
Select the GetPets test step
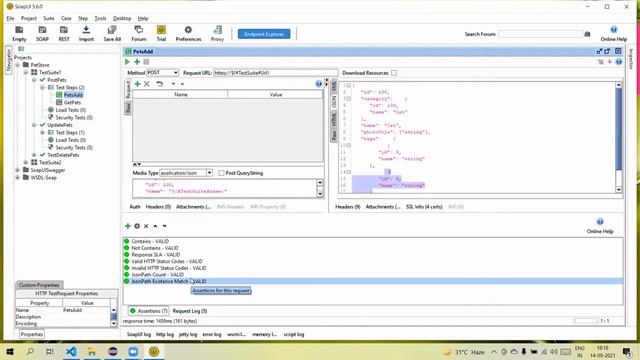click(x=72, y=102)
